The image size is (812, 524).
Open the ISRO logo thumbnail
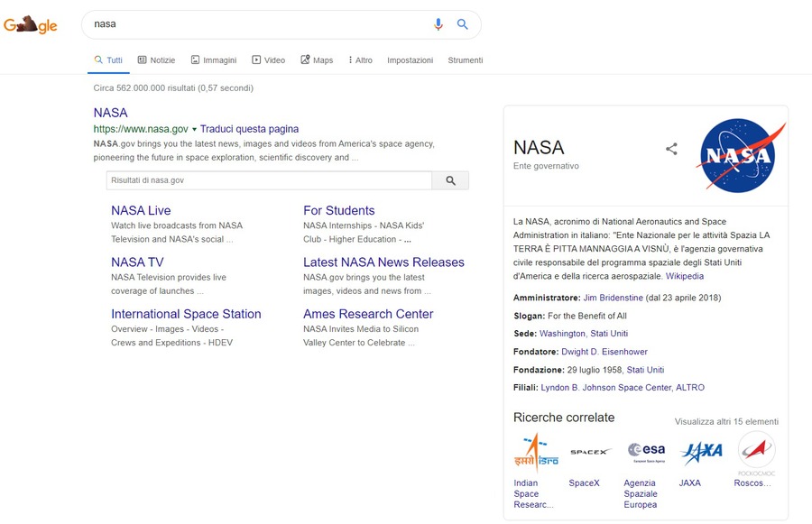[x=536, y=453]
